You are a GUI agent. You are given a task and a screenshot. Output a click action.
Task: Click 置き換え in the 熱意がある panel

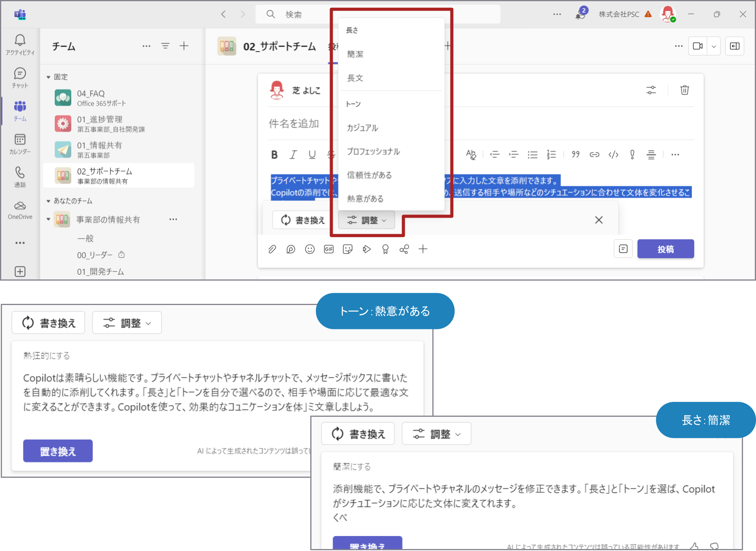tap(58, 451)
